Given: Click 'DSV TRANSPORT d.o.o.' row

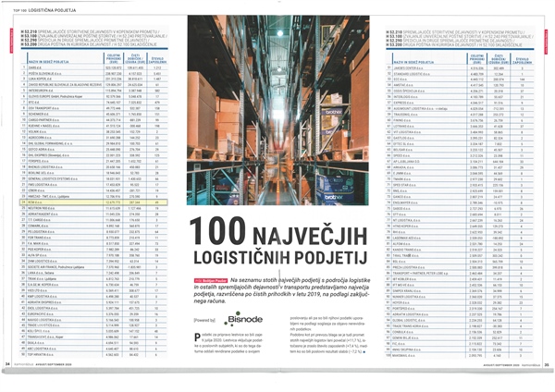Looking at the screenshot, I should pos(93,108).
